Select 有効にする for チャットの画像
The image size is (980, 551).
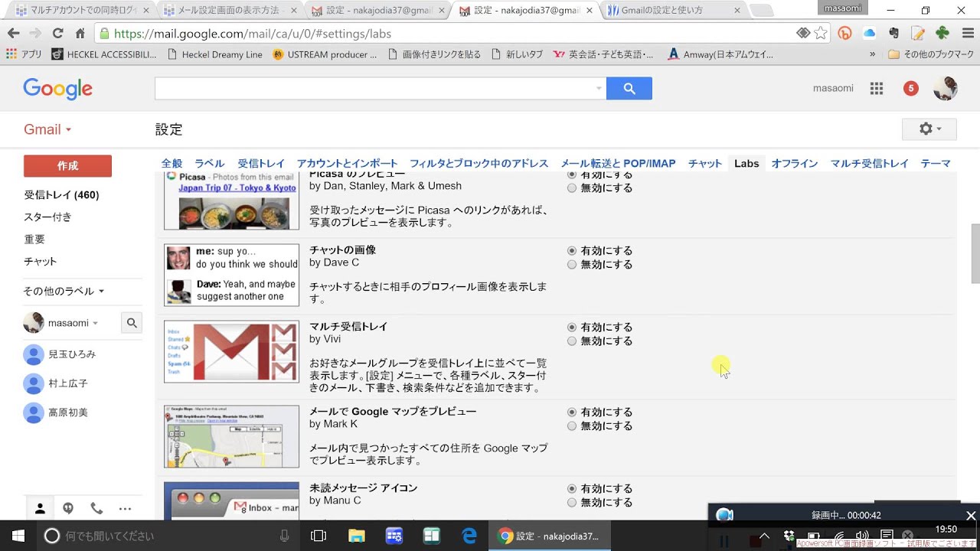click(x=572, y=250)
